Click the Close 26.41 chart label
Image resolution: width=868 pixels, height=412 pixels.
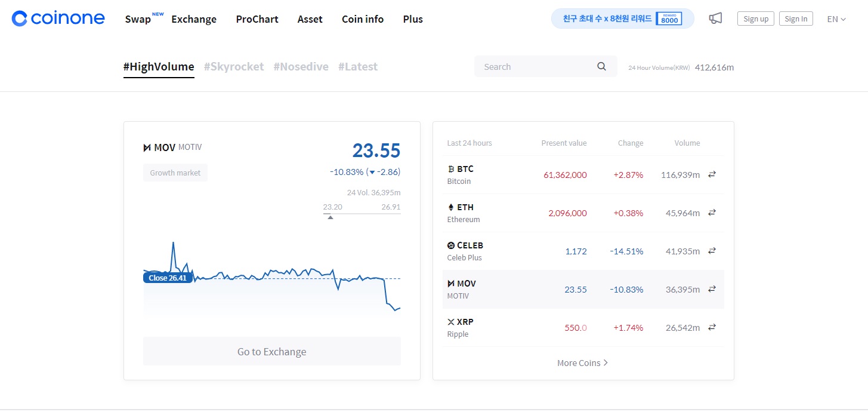point(168,278)
